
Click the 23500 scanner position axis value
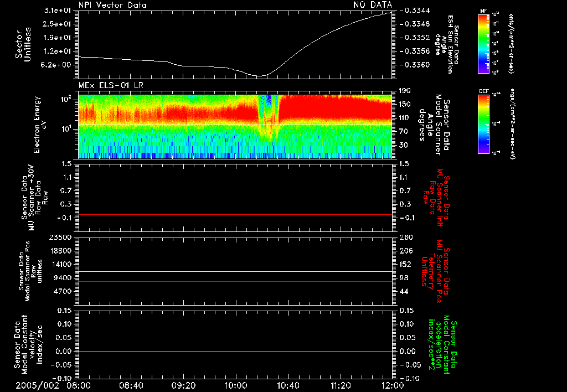coord(60,237)
